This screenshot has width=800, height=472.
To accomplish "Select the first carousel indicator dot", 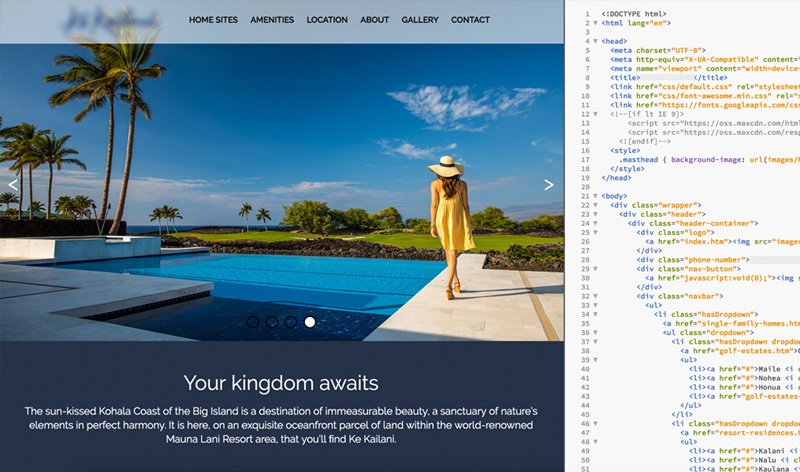I will pos(253,322).
